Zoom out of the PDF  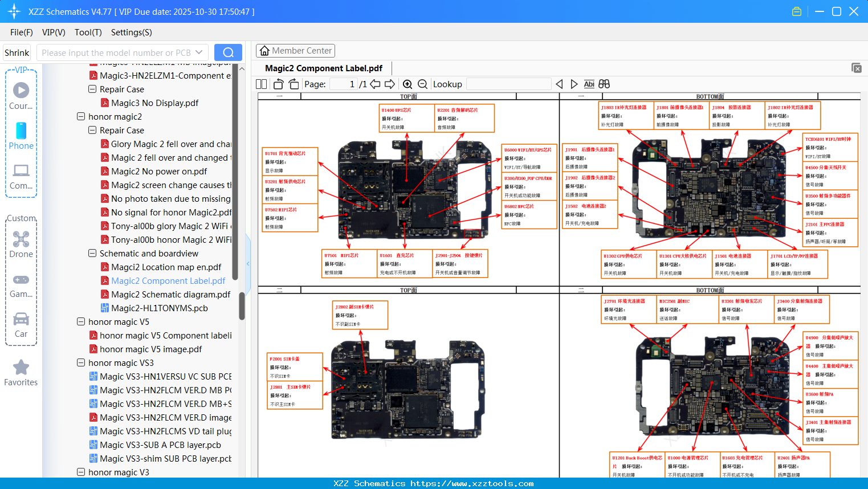422,84
